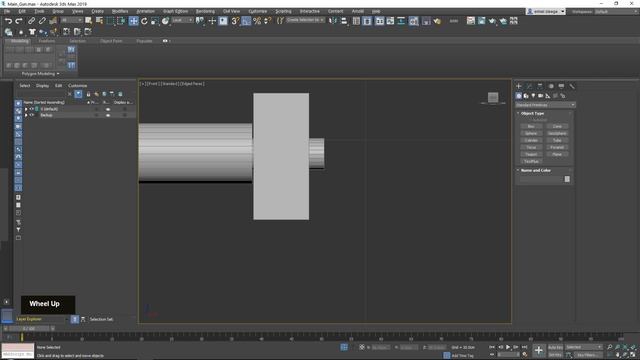Viewport: 640px width, 360px height.
Task: Open the Modifiers menu
Action: (x=120, y=11)
